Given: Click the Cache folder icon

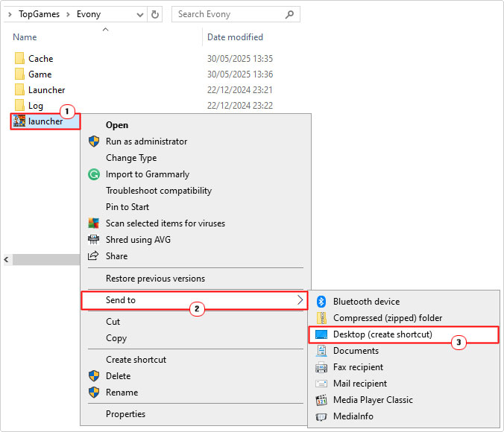Looking at the screenshot, I should point(19,58).
